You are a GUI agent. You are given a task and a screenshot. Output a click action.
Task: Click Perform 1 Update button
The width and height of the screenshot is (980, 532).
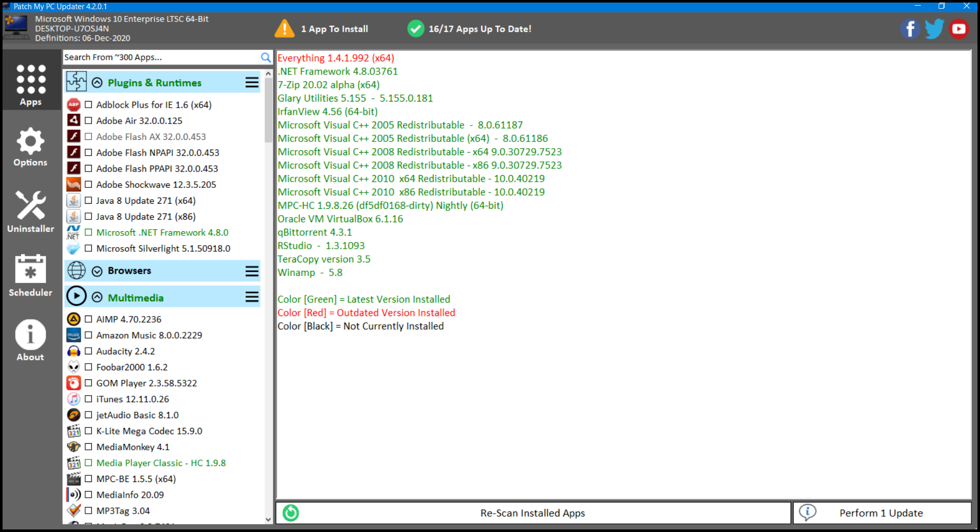(x=882, y=513)
